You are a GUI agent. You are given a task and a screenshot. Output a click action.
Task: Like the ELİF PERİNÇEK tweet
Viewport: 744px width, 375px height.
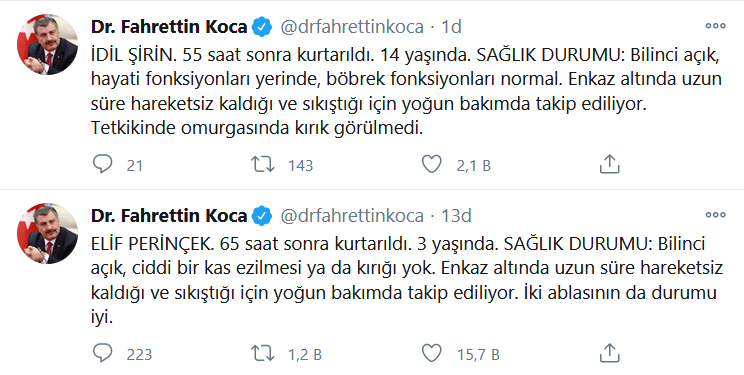(x=431, y=353)
